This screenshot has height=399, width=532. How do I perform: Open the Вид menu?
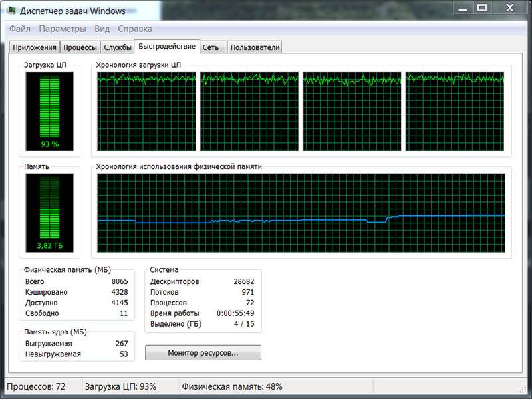click(x=102, y=29)
